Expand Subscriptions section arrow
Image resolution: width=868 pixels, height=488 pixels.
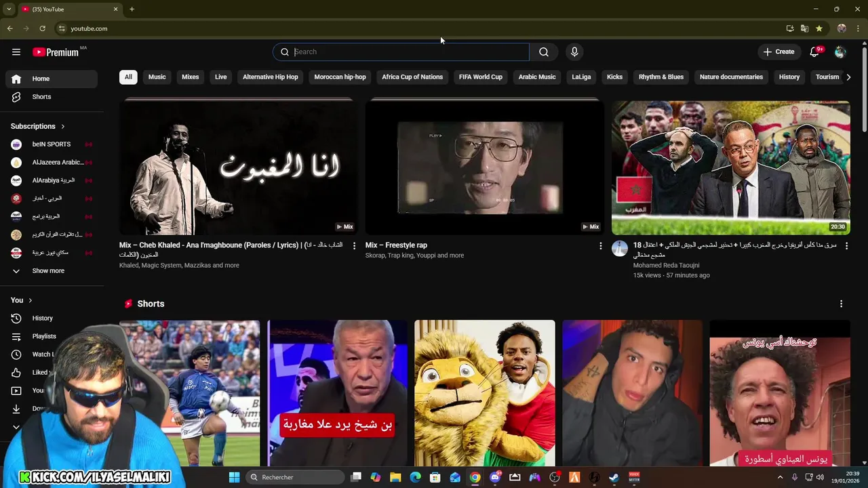62,126
